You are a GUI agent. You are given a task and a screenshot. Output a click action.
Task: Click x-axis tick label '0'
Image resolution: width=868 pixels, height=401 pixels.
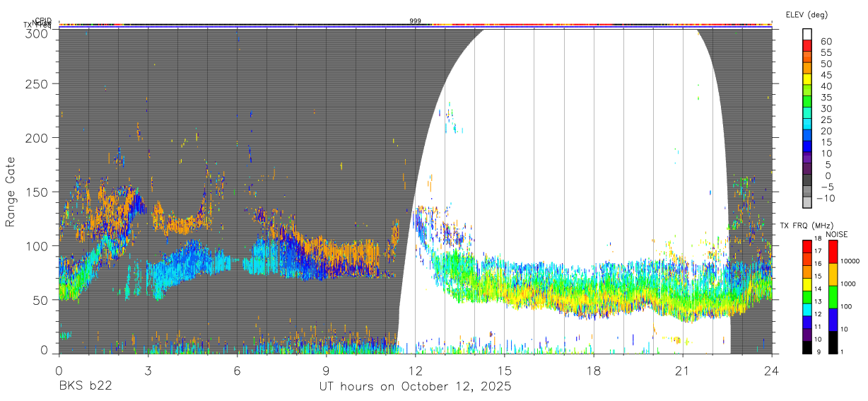pyautogui.click(x=59, y=370)
